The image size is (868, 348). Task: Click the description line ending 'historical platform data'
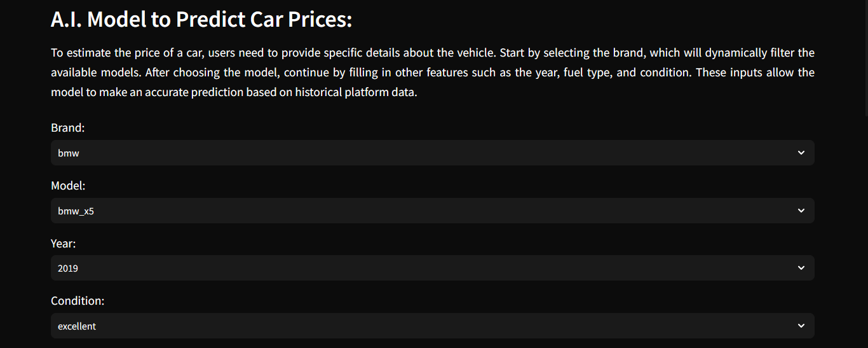click(234, 92)
